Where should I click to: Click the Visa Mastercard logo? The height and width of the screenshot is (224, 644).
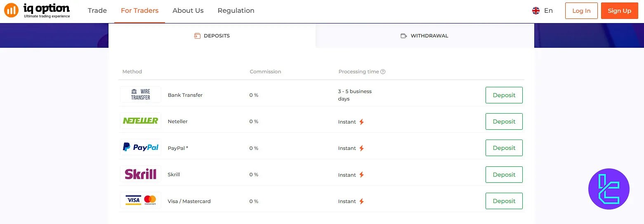point(140,201)
